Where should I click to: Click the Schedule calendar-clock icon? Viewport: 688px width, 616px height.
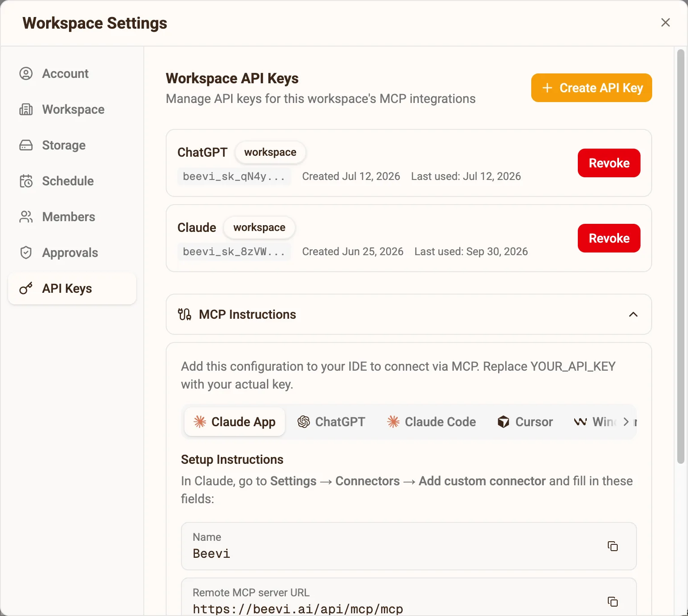click(26, 181)
